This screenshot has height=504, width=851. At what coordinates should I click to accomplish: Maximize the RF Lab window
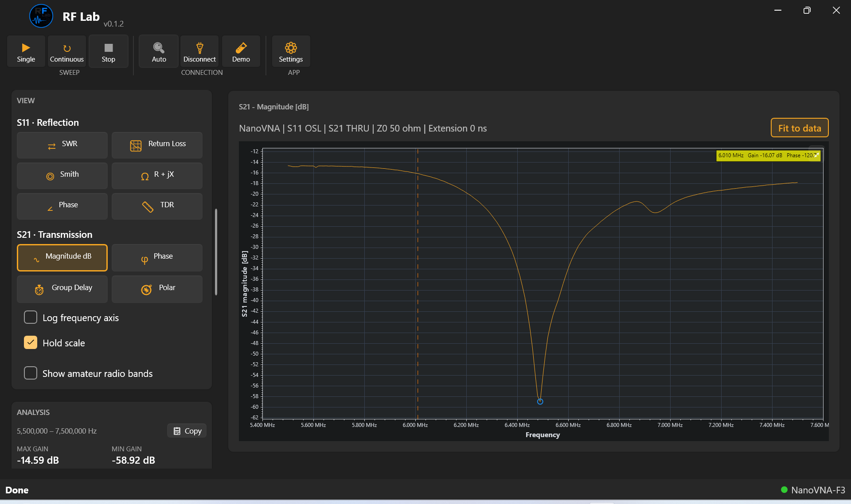[807, 10]
